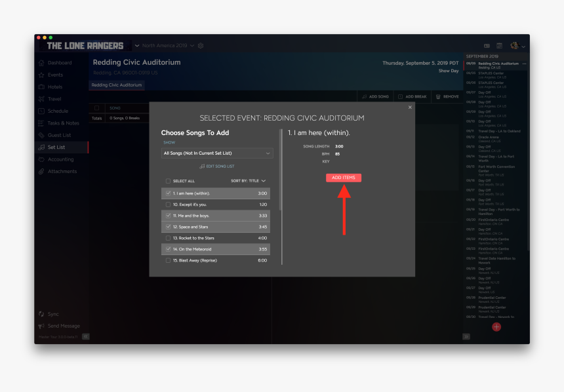
Task: Open Attachments paperclip icon
Action: click(41, 171)
